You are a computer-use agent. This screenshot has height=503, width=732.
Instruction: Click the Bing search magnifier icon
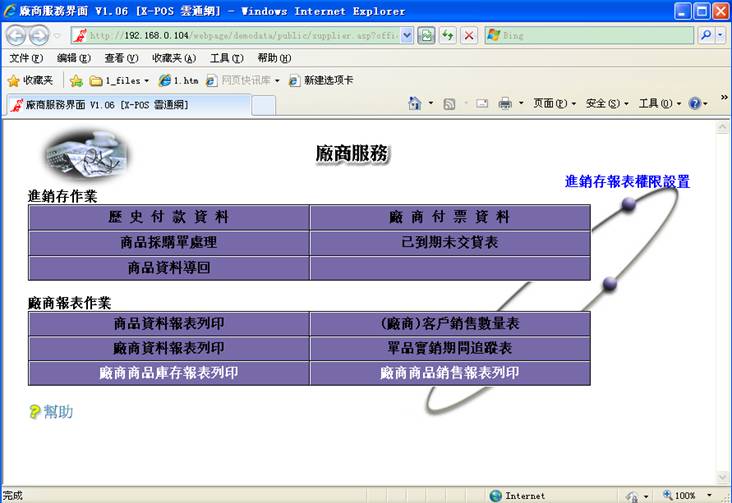coord(706,35)
